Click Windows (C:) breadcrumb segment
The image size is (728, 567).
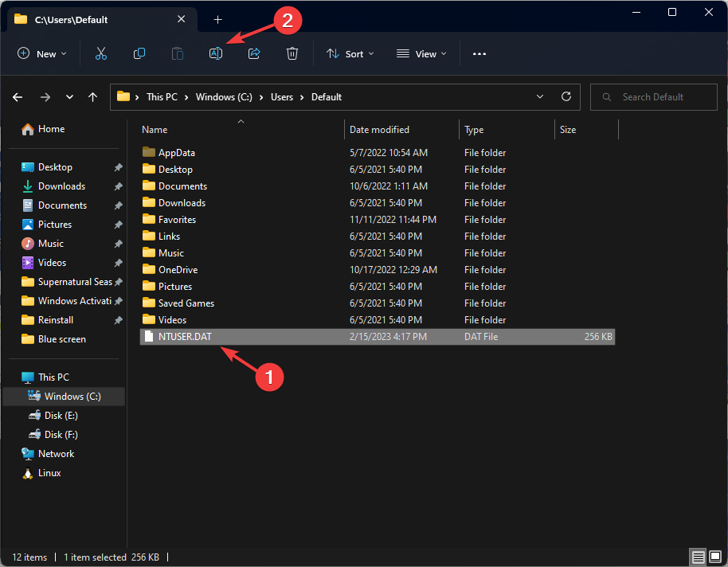(224, 97)
